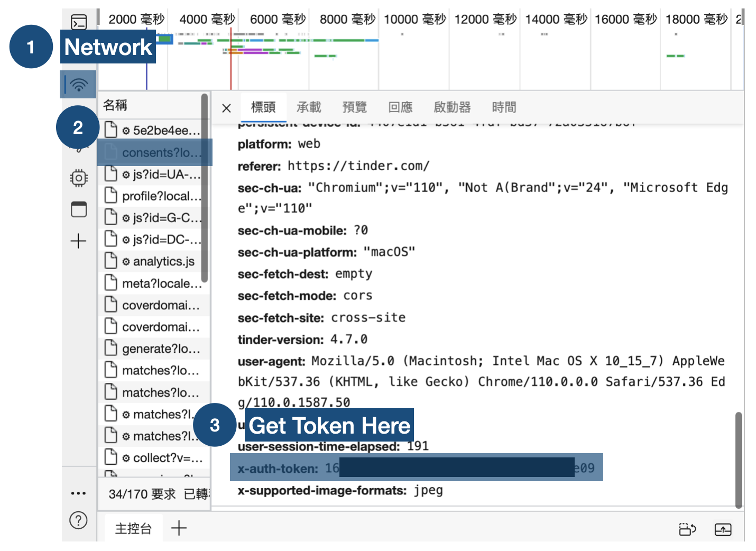Open the device/CPU instrument icon in sidebar
This screenshot has width=756, height=551.
pos(78,178)
